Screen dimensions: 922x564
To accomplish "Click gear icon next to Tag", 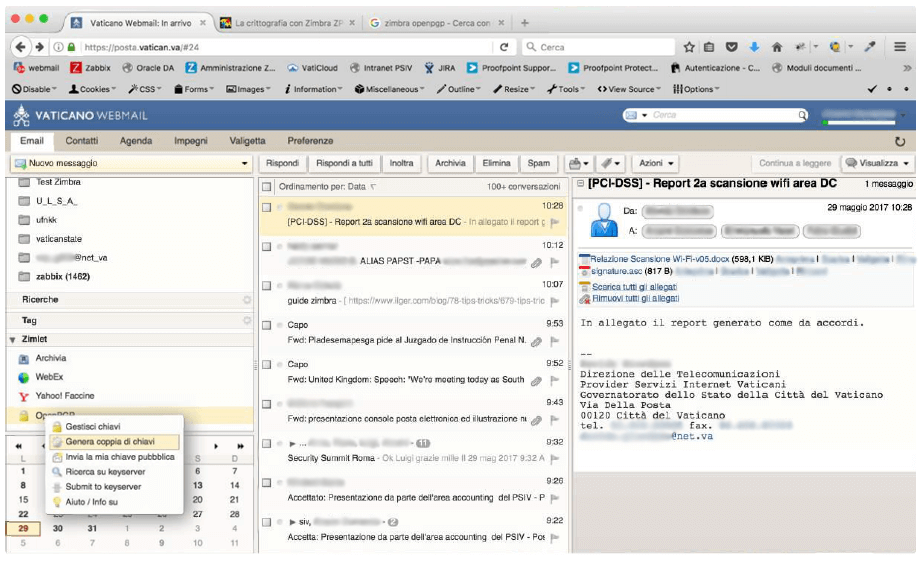I will point(247,321).
